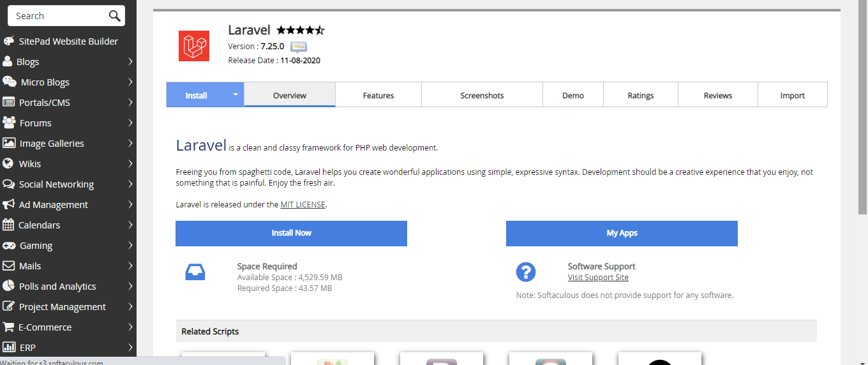Click the search magnifier icon
Image resolution: width=868 pixels, height=365 pixels.
(114, 16)
